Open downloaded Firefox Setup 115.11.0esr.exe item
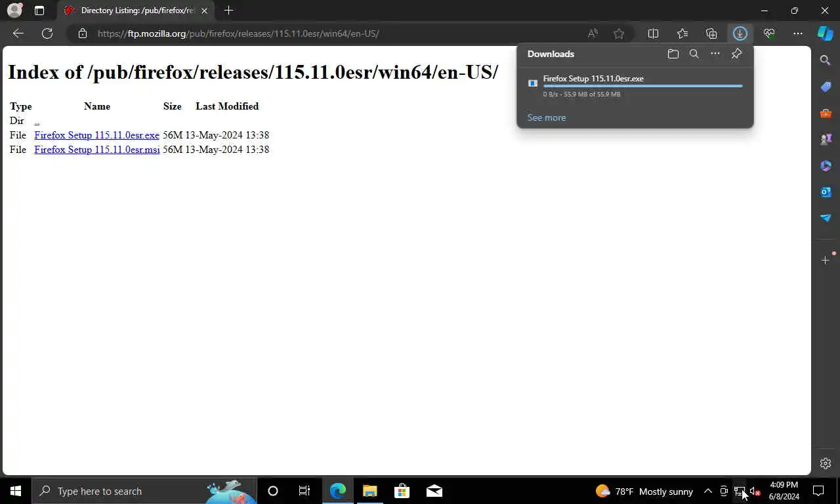The width and height of the screenshot is (840, 504). point(593,79)
